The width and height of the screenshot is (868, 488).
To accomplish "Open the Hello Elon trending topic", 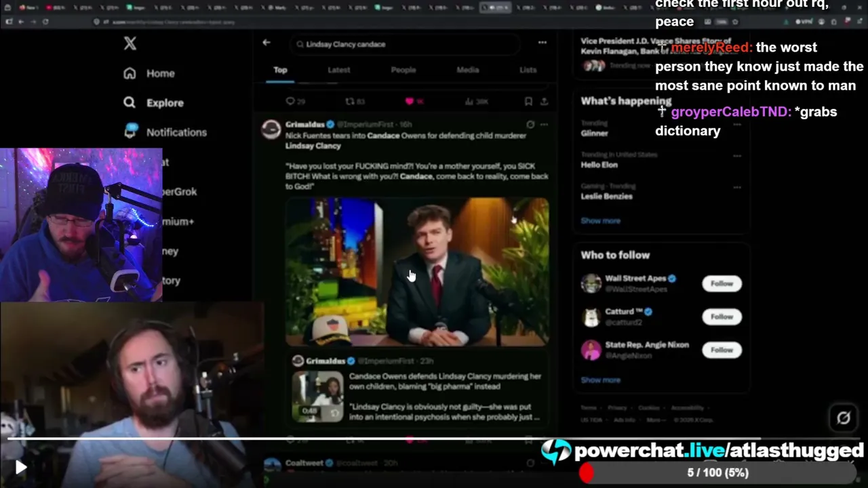I will click(599, 165).
